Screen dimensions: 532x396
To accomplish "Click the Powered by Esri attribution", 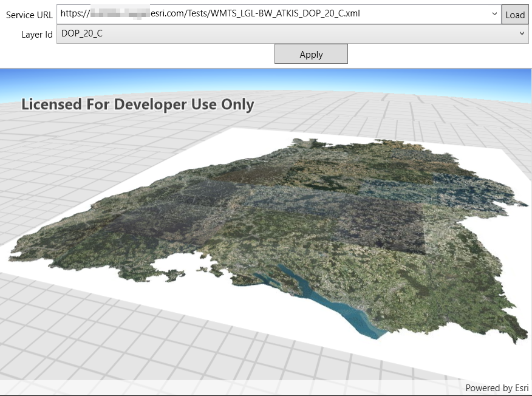I will pyautogui.click(x=496, y=388).
